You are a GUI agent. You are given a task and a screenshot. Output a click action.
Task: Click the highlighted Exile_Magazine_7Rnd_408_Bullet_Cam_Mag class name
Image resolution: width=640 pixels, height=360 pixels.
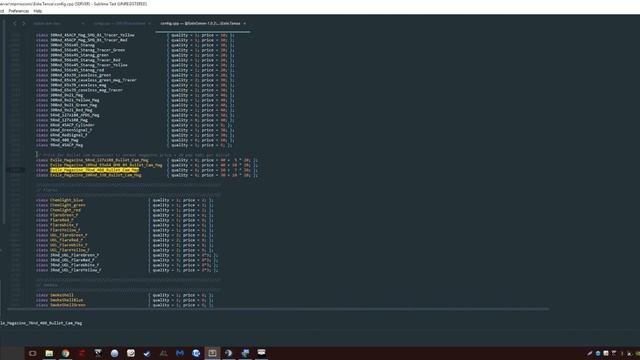coord(94,170)
